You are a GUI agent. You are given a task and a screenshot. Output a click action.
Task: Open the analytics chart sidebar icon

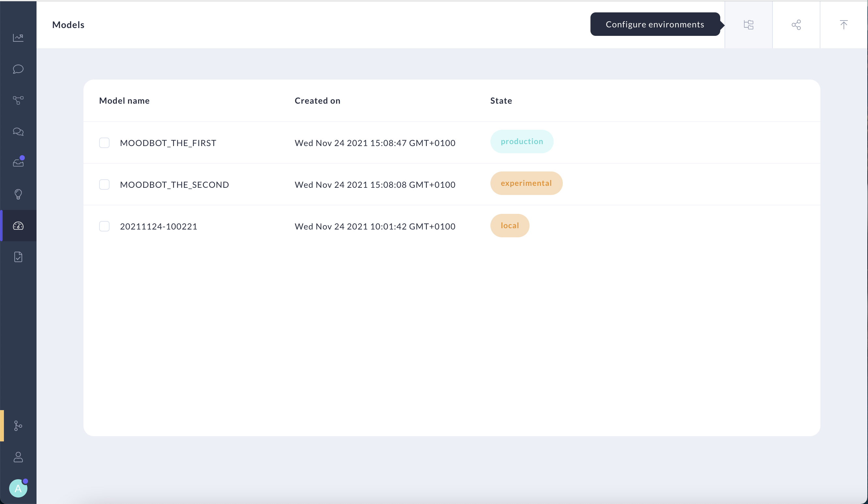(18, 37)
